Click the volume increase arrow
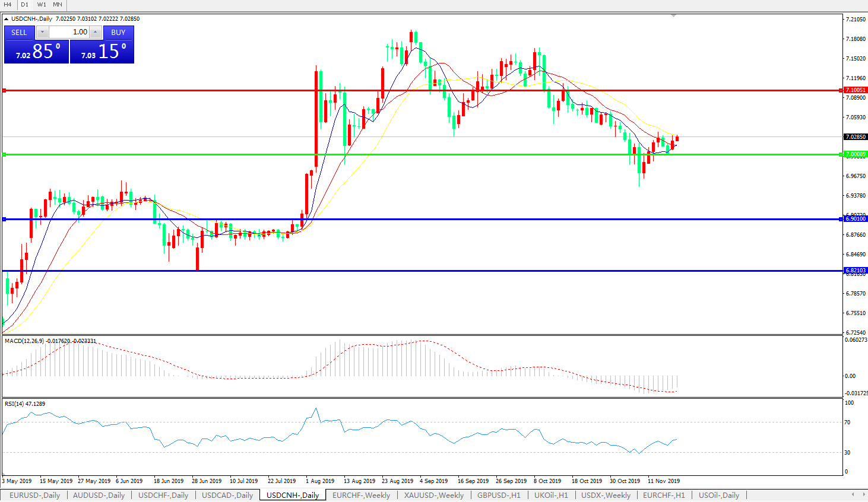 click(96, 32)
